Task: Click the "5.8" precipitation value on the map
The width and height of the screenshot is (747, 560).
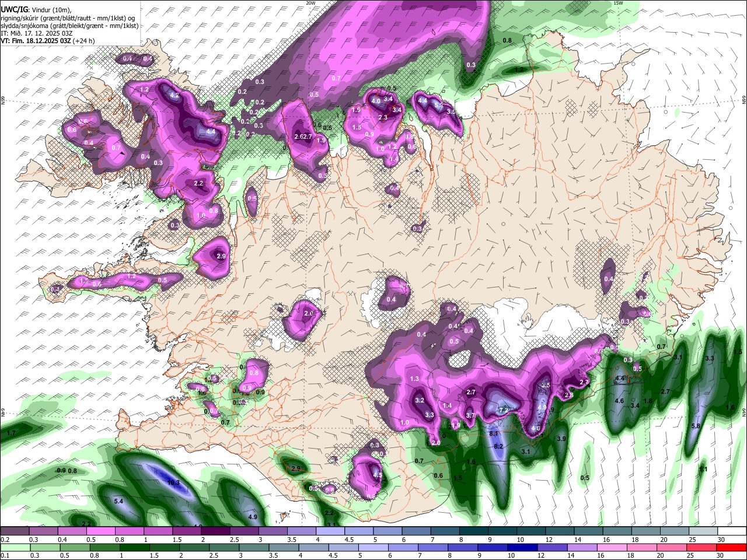Action: click(695, 426)
